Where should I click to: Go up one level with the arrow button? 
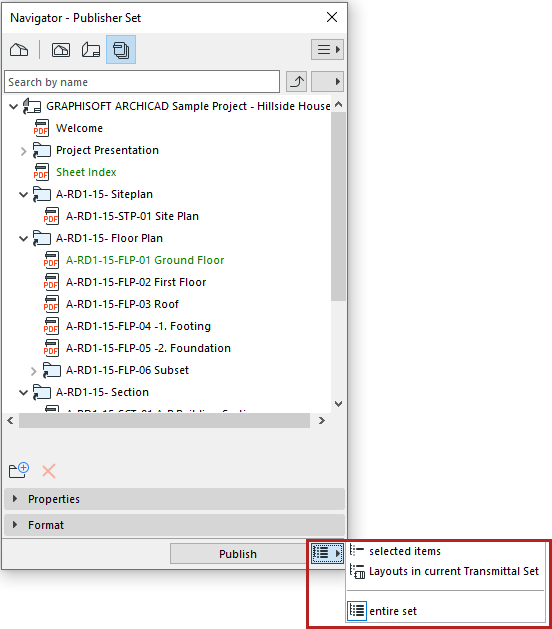[x=296, y=82]
